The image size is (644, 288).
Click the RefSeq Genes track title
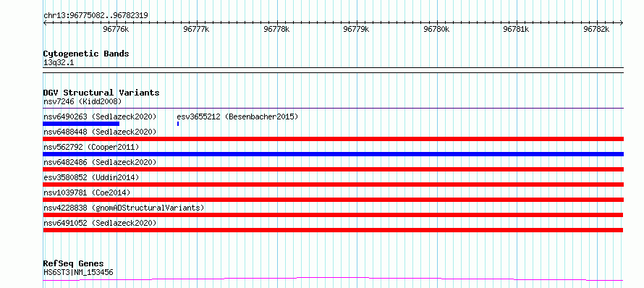point(73,264)
